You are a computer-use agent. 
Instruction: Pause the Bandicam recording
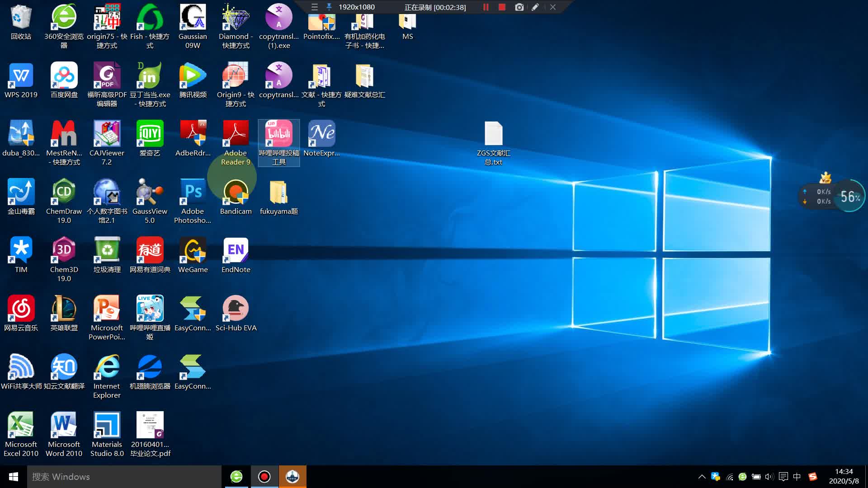coord(486,7)
